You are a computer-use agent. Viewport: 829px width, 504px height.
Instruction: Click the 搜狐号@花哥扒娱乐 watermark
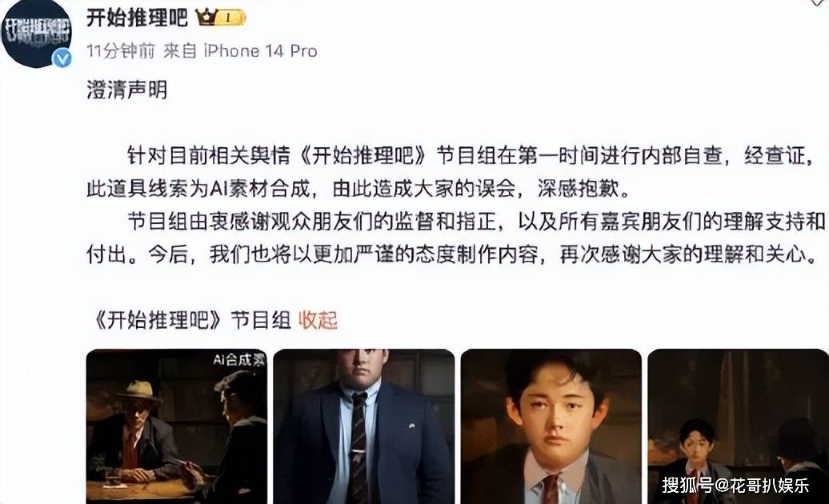735,485
